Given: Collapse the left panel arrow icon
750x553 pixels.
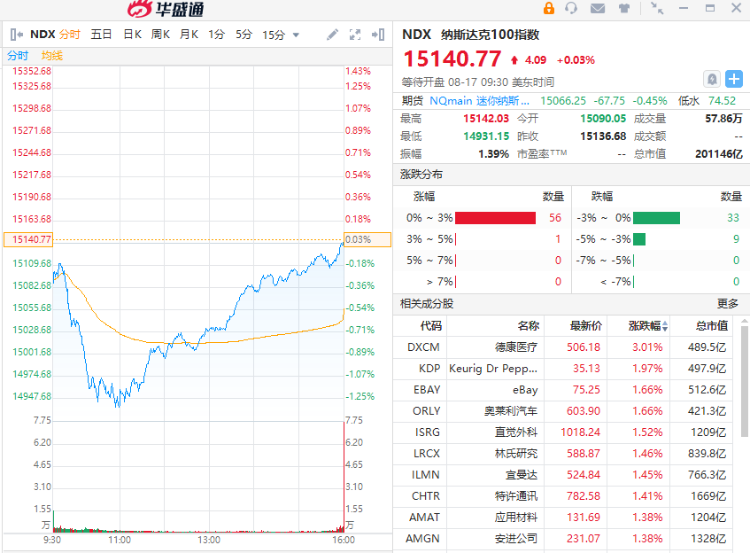Looking at the screenshot, I should point(14,34).
